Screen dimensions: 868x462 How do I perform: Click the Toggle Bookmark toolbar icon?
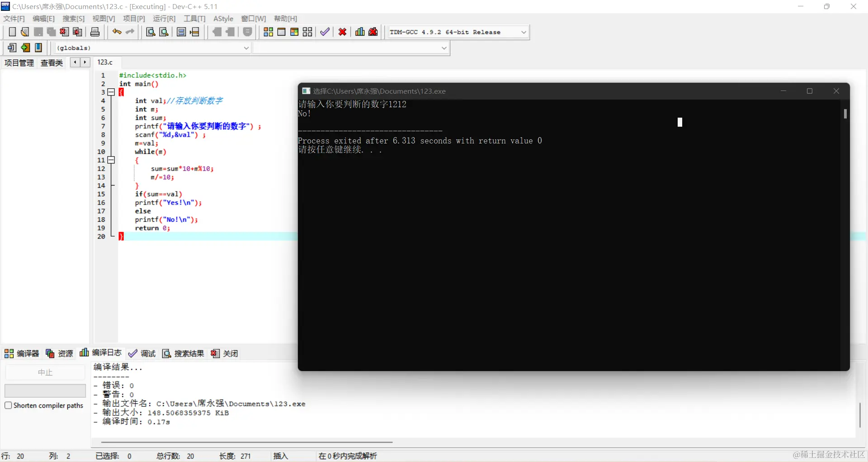pyautogui.click(x=181, y=32)
